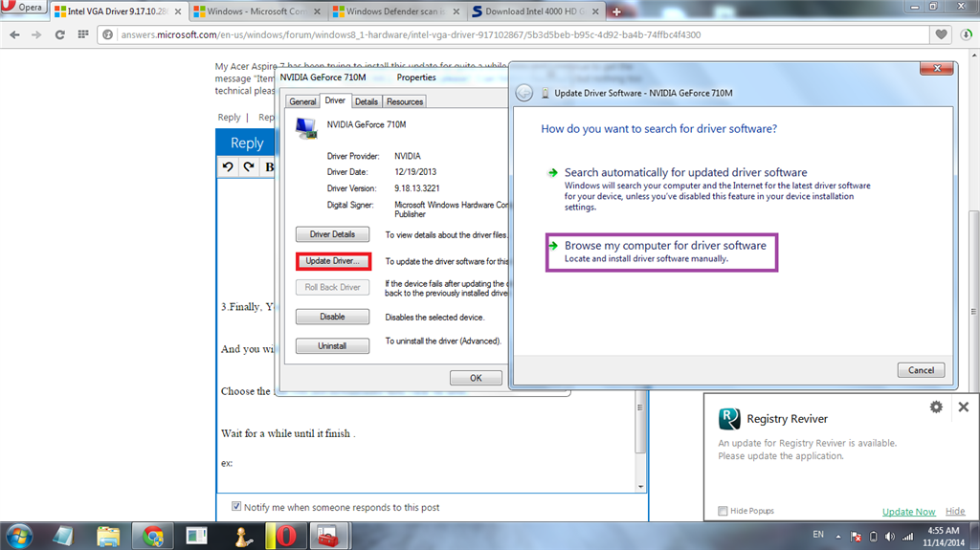
Task: Open the Resources tab in Properties
Action: (x=405, y=102)
